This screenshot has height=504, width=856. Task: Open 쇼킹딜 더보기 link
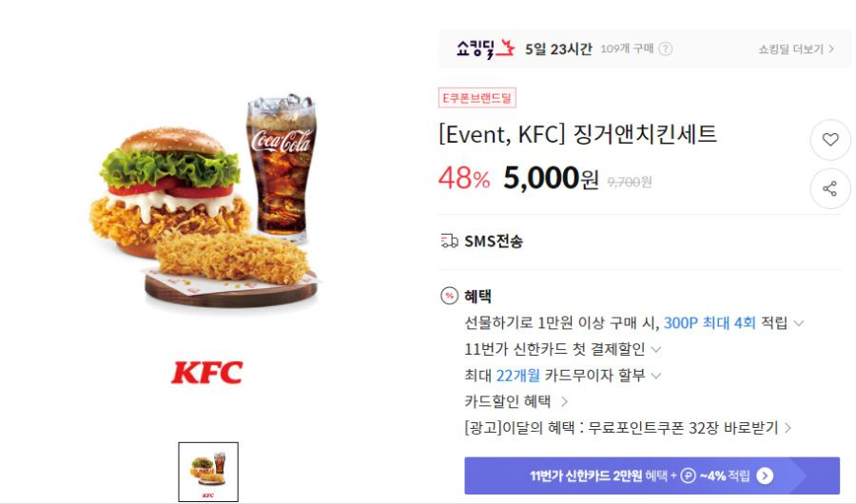[x=796, y=49]
